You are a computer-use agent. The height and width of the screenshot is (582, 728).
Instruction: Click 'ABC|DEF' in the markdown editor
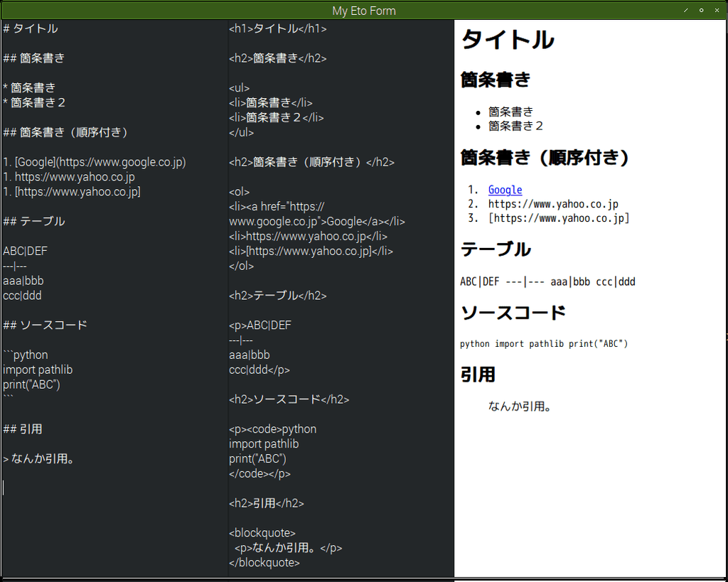pos(25,252)
